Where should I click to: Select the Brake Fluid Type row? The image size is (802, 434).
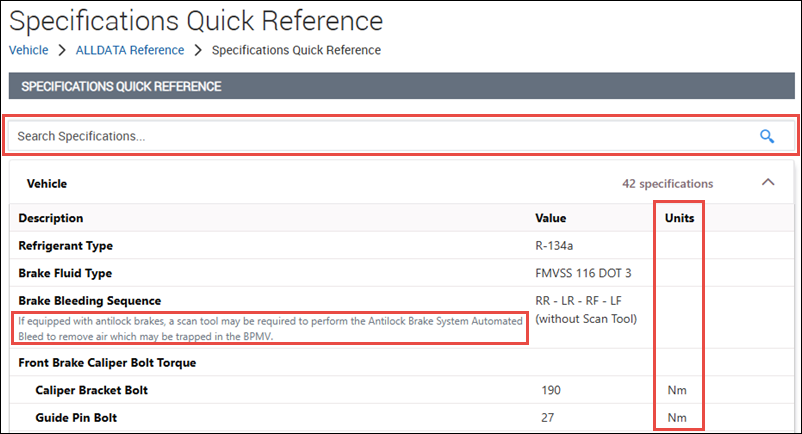pyautogui.click(x=65, y=273)
